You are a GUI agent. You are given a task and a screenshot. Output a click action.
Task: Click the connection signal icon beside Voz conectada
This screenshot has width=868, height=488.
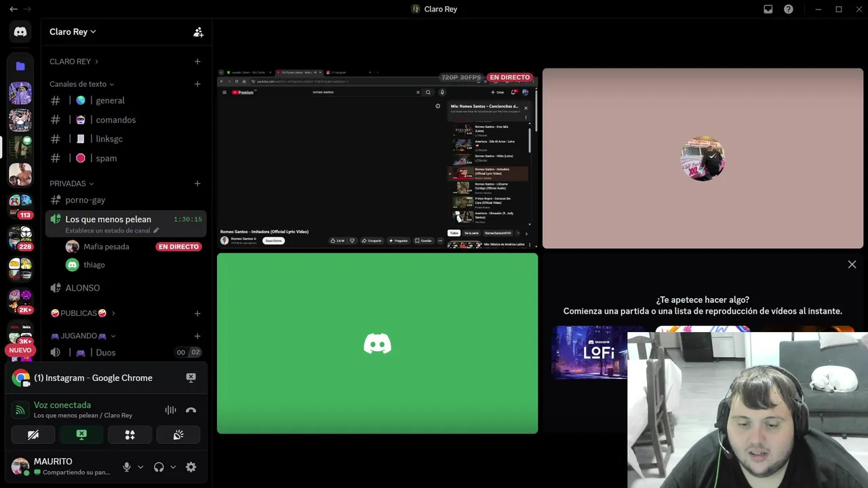point(20,410)
